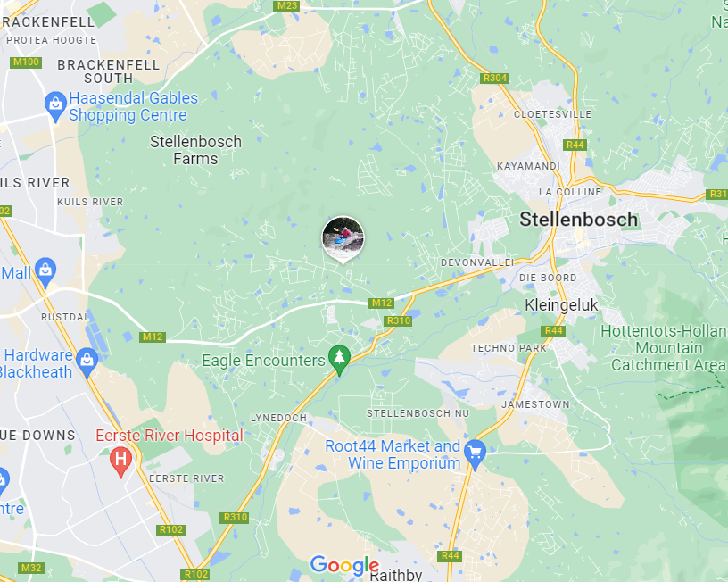Click the kayaker photo map marker
The image size is (728, 582).
(343, 238)
